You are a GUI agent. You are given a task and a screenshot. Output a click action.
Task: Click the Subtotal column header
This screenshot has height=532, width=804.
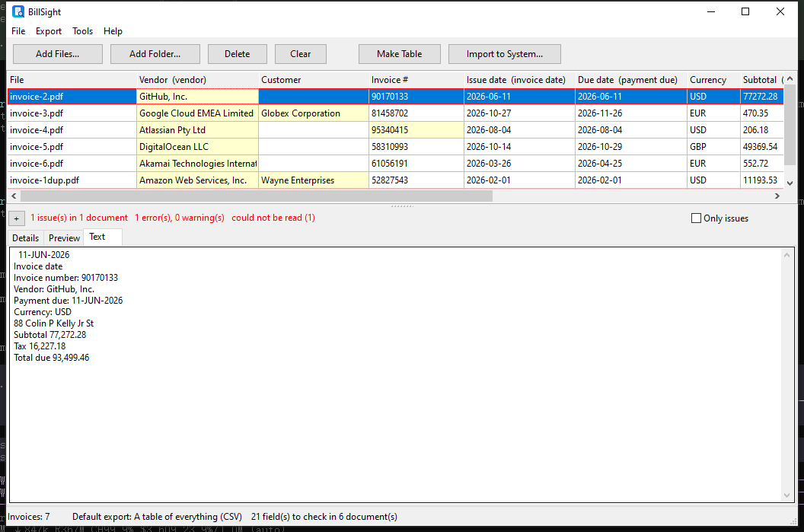(x=762, y=80)
